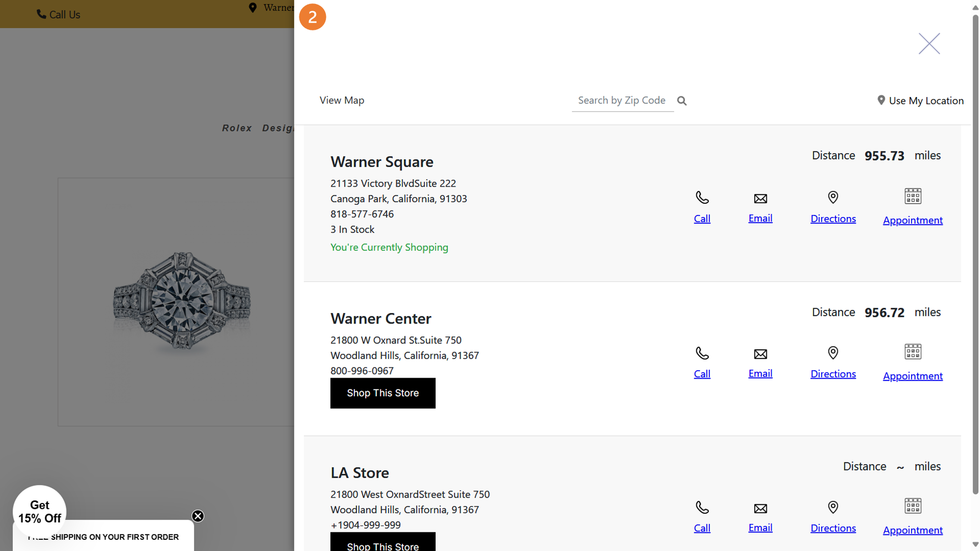Image resolution: width=980 pixels, height=551 pixels.
Task: Click address 21133 Victory BlvdSuite 222
Action: [393, 183]
